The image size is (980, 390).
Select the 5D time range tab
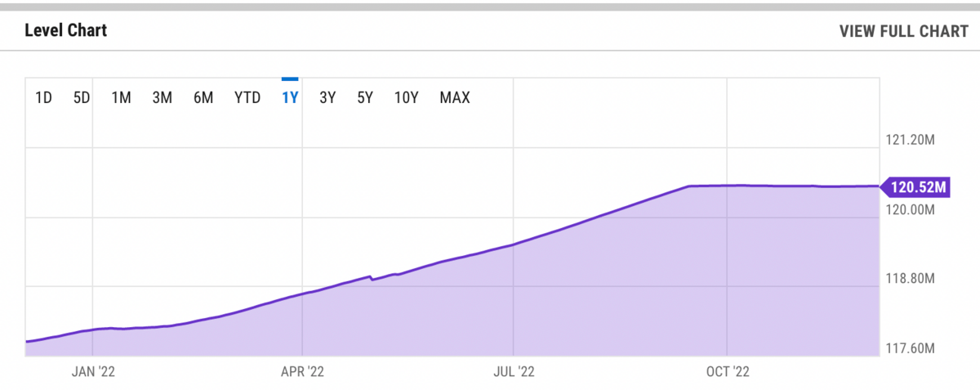coord(82,98)
